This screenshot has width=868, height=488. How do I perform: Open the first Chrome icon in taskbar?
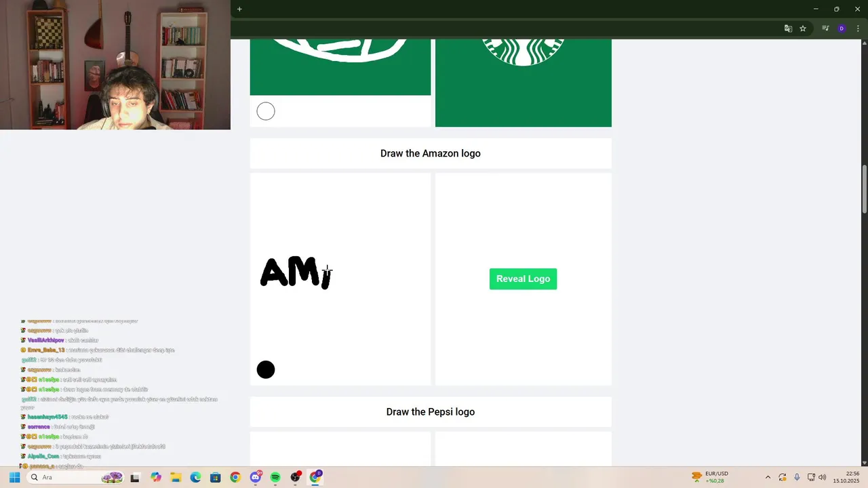click(235, 477)
